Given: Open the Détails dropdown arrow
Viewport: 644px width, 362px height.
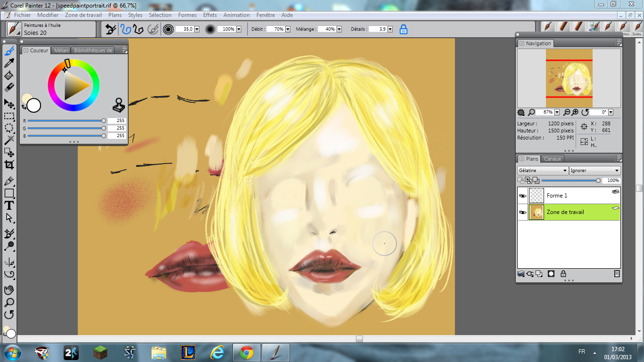Looking at the screenshot, I should pos(390,29).
